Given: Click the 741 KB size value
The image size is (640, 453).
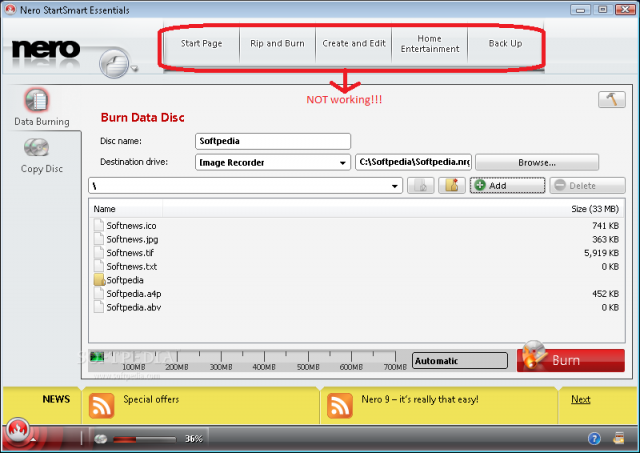Looking at the screenshot, I should click(x=605, y=226).
